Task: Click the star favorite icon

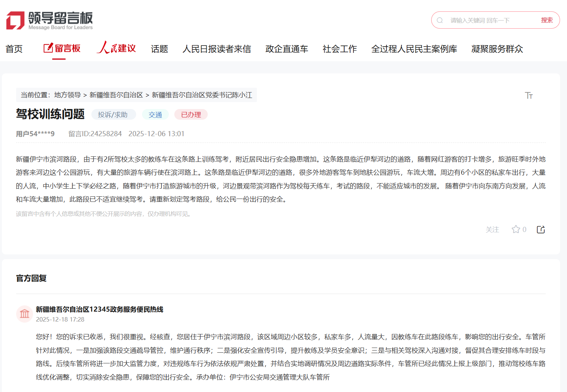Action: tap(516, 229)
